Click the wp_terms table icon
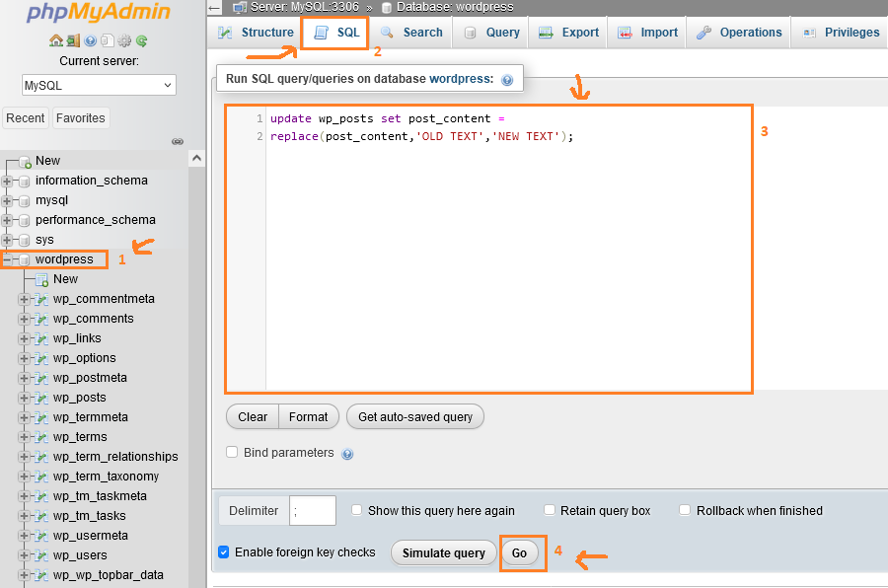 point(41,437)
